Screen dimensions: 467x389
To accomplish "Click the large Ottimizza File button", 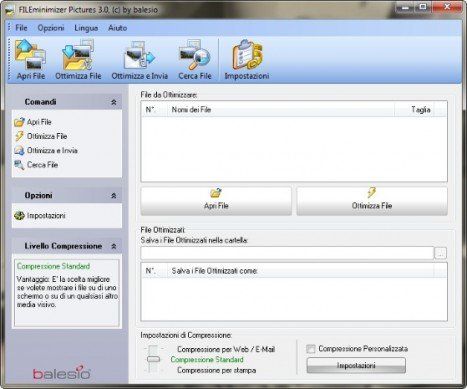I will (x=372, y=201).
